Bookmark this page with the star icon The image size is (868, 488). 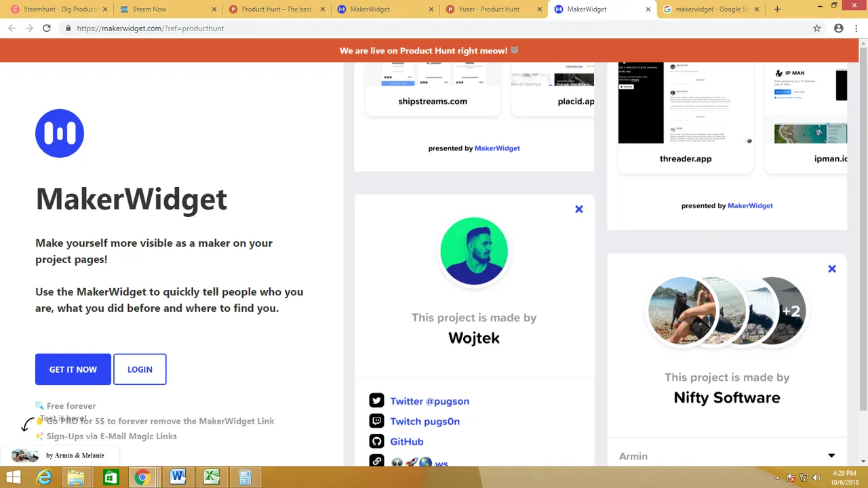coord(817,28)
